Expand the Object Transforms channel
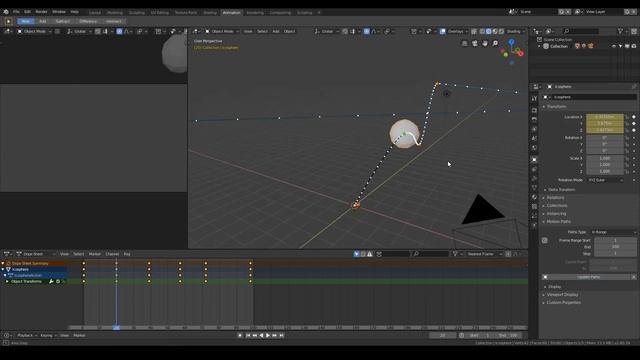 (7, 282)
